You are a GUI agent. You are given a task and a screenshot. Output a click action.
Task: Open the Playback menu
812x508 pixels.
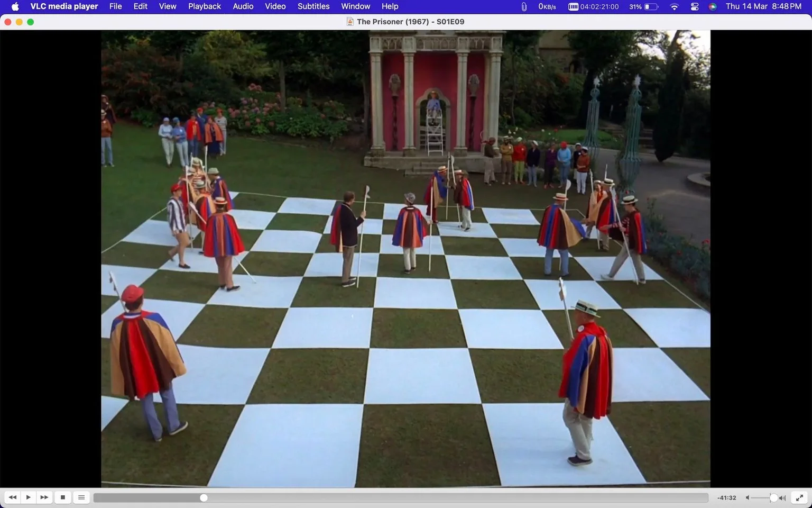(205, 6)
